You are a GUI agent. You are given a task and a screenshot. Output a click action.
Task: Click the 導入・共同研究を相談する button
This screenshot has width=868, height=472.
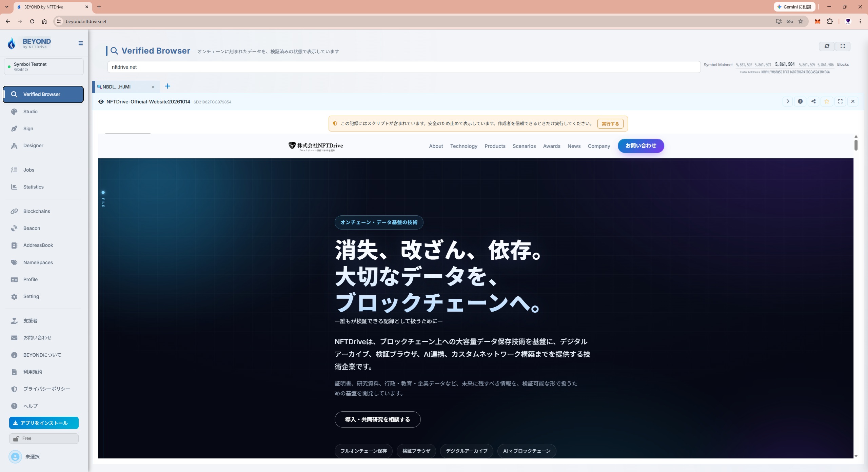(377, 419)
